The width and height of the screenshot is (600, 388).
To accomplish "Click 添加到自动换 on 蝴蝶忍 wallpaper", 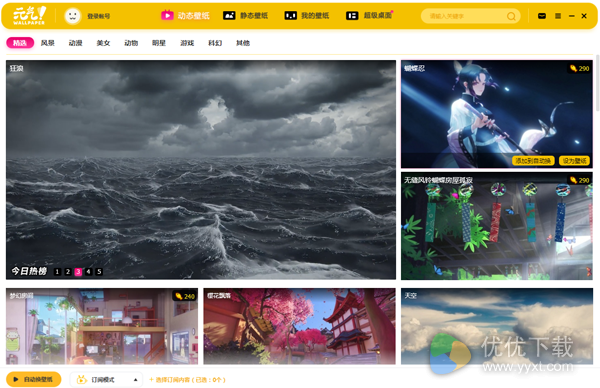I will 533,161.
